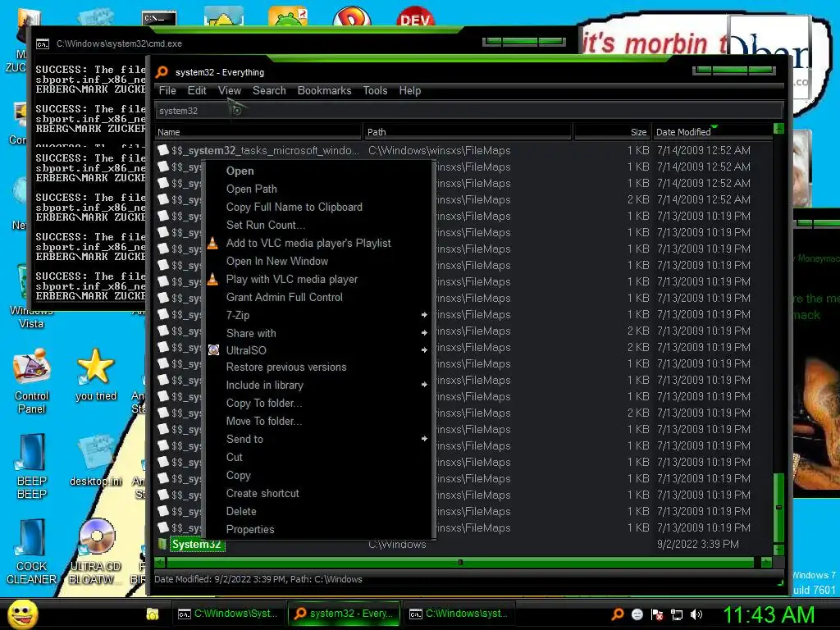The image size is (840, 630).
Task: Open the Edit menu
Action: 197,90
